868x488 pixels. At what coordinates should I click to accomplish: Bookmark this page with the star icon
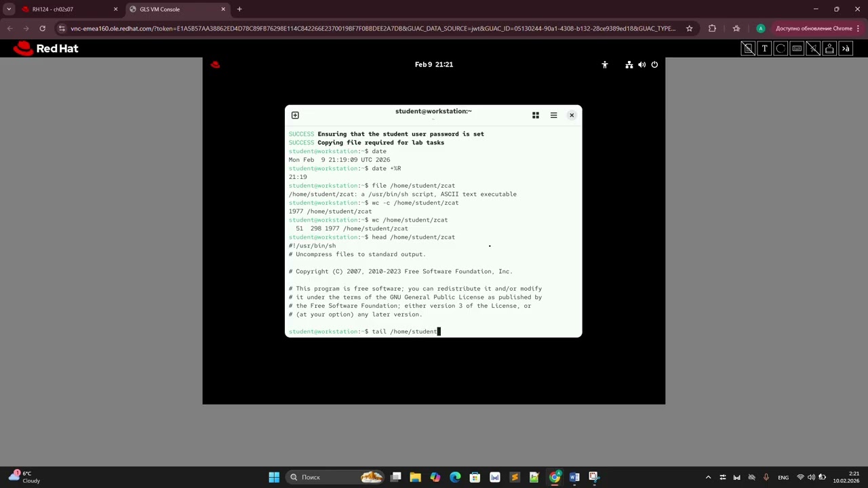click(x=690, y=28)
